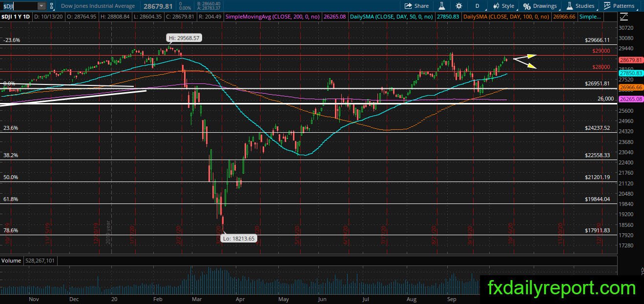Click the $24237.52 Fibonacci level label

(598, 128)
